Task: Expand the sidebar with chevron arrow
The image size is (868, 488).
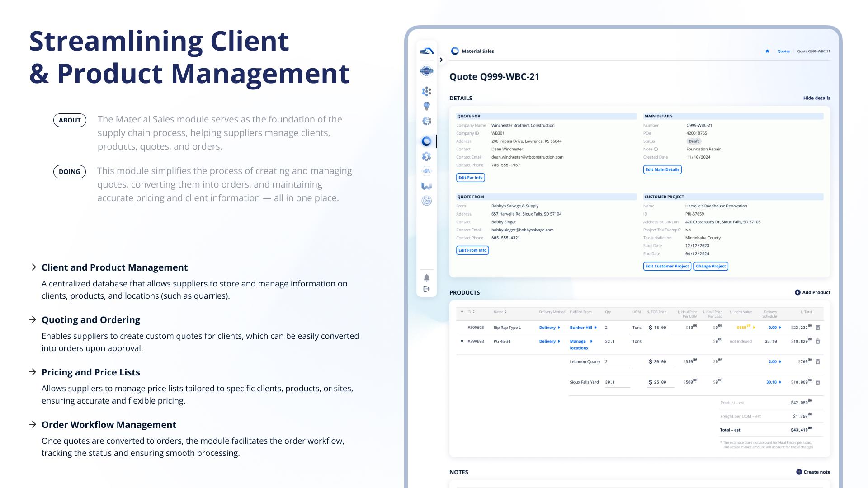Action: tap(441, 60)
